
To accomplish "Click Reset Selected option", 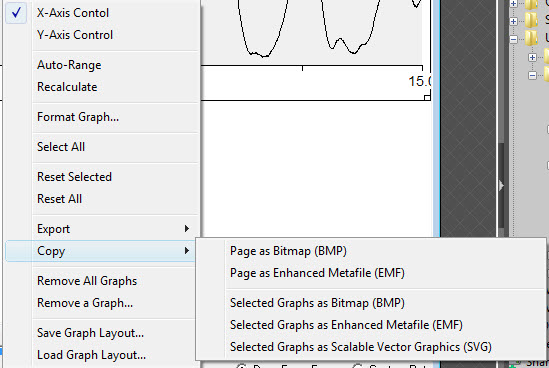I will 102,177.
